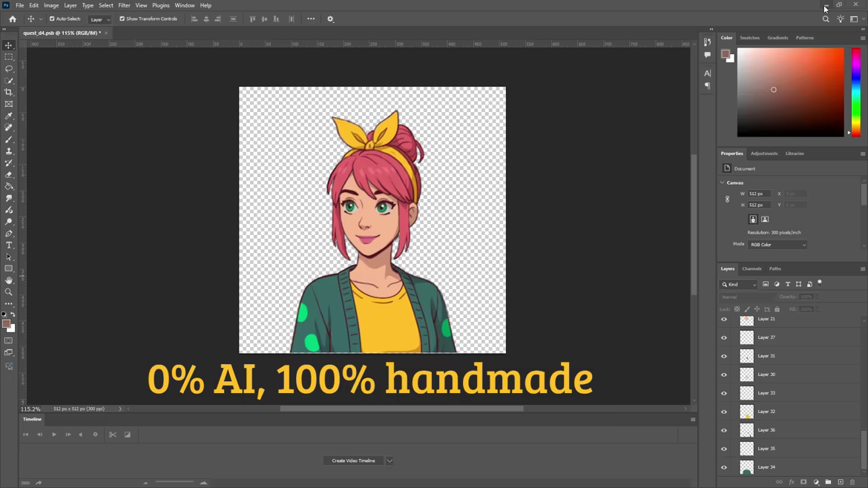Hide Layer 36 with eye icon
This screenshot has width=868, height=488.
pos(724,430)
